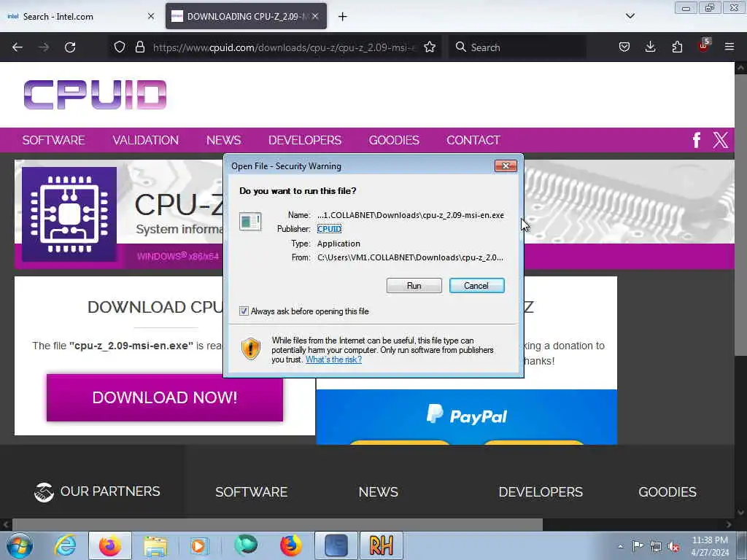Open the CONTACT nav item
Image resolution: width=747 pixels, height=560 pixels.
473,140
